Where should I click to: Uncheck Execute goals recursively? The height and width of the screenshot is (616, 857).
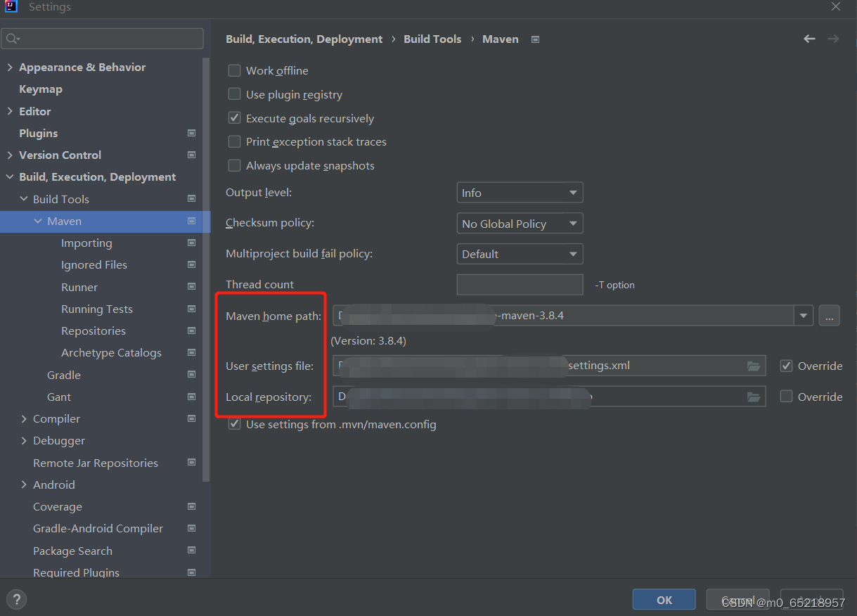235,118
